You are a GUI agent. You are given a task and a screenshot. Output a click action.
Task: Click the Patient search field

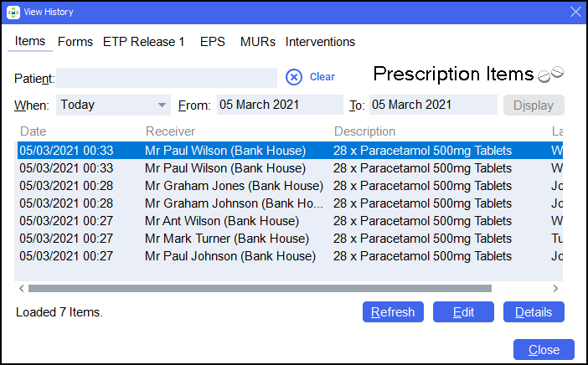point(167,78)
